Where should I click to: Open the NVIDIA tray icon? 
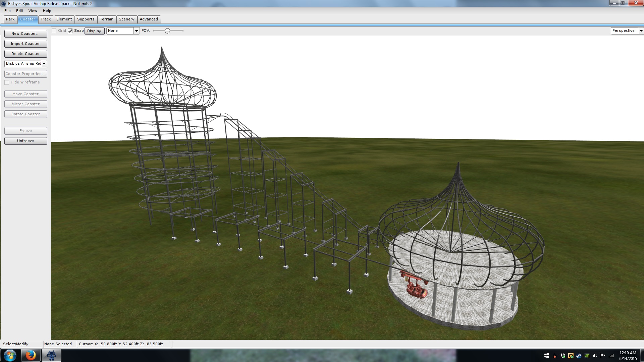(x=587, y=356)
